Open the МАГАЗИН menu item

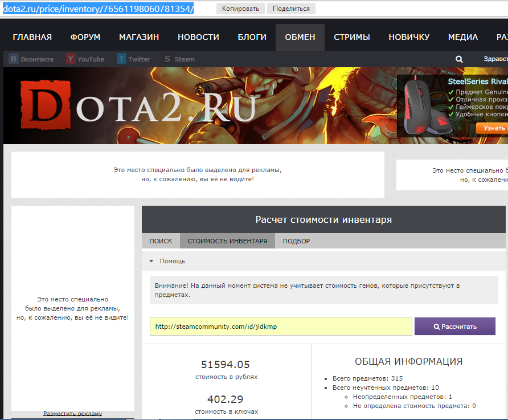pyautogui.click(x=139, y=37)
